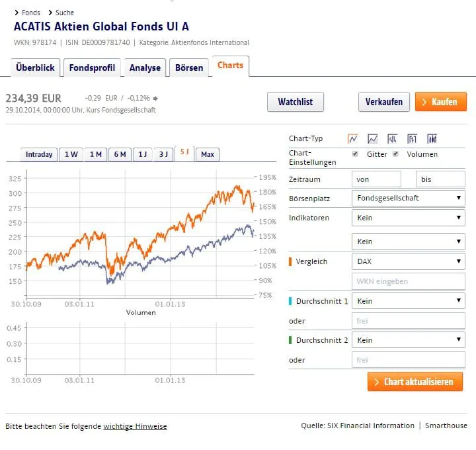The height and width of the screenshot is (450, 476).
Task: Show the 1 M chart period
Action: pyautogui.click(x=96, y=154)
